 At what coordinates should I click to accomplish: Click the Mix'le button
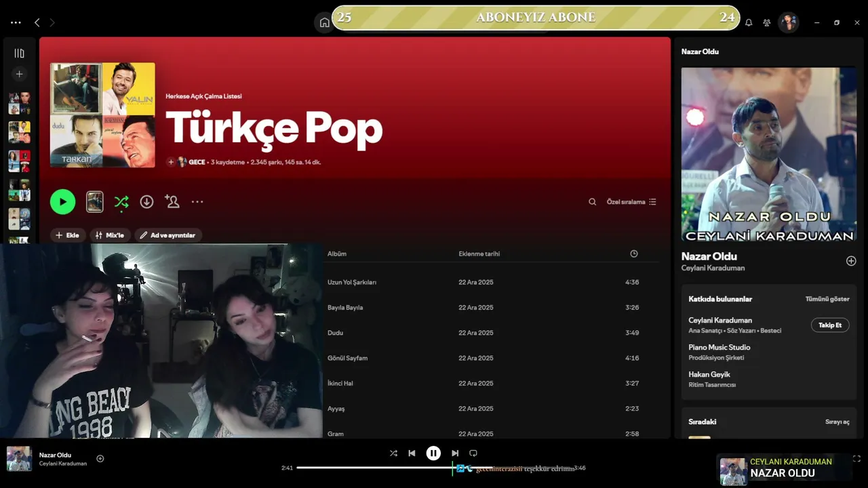(x=109, y=235)
